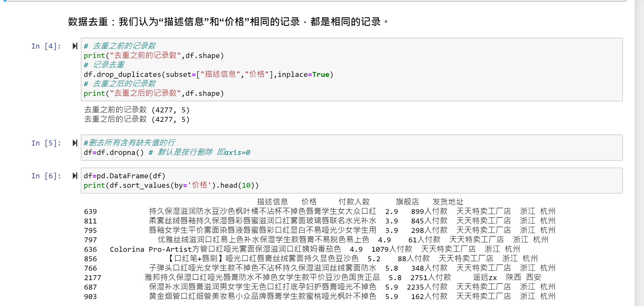Click the In [4] prompt label
Viewport: 644px width, 306px height.
(x=46, y=46)
